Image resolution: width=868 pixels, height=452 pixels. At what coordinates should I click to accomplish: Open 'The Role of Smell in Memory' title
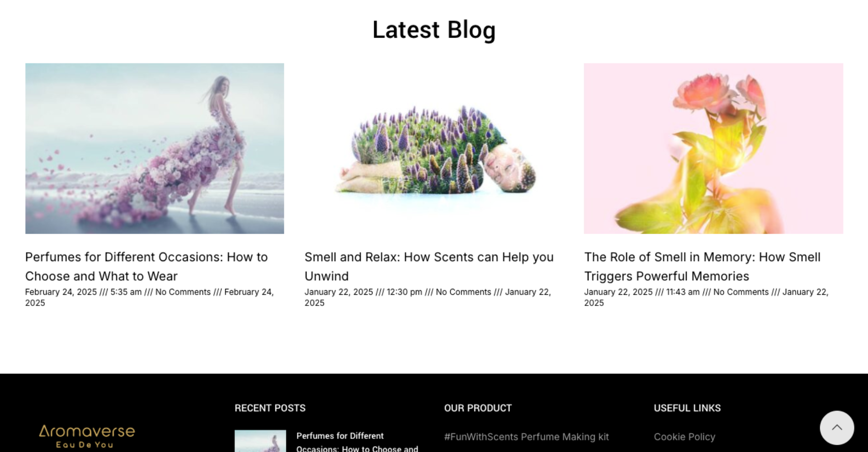(702, 267)
